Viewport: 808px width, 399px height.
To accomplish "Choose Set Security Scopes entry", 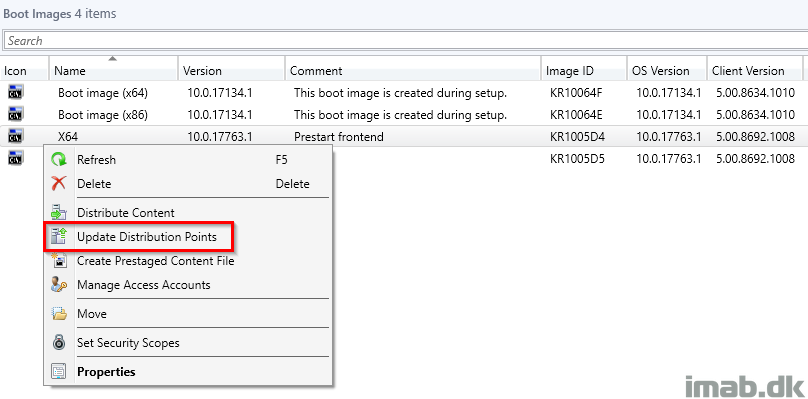I will (x=128, y=343).
